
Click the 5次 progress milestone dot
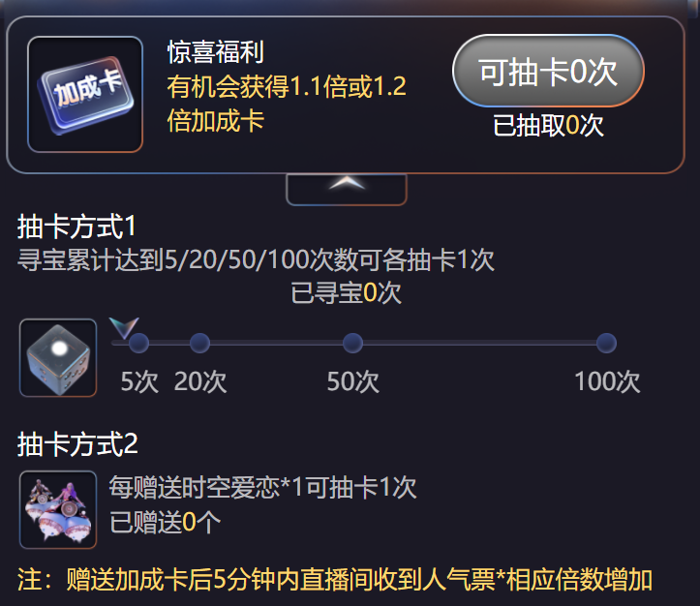click(x=138, y=343)
